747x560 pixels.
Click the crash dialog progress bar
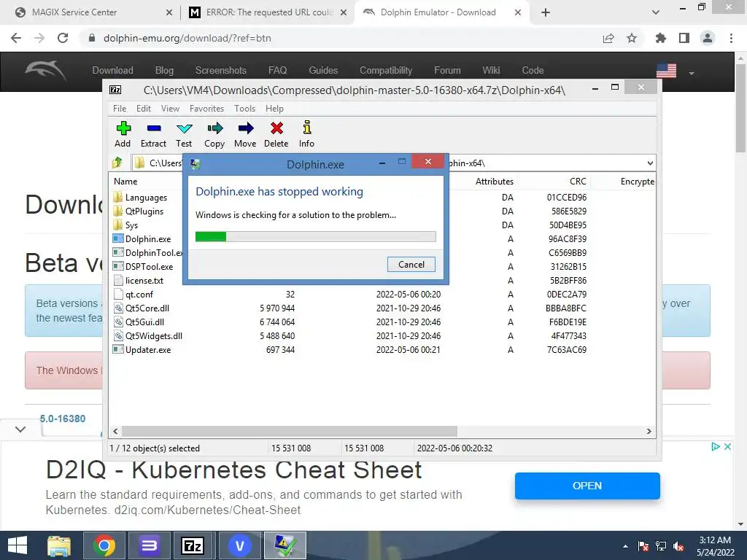(315, 237)
